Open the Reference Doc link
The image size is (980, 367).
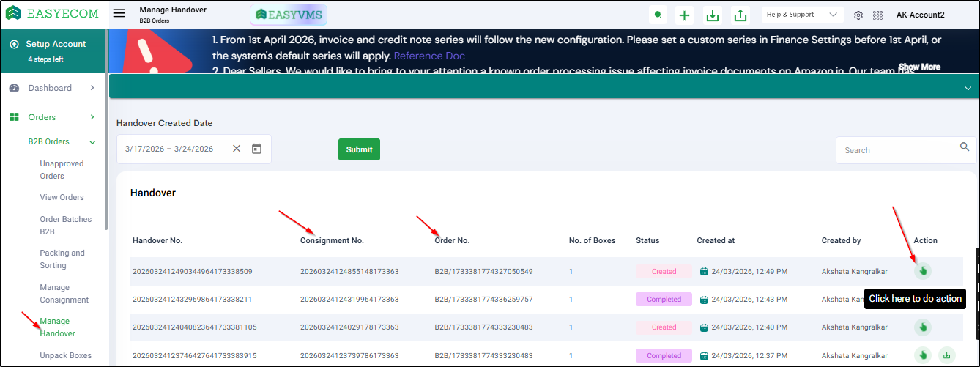click(x=429, y=56)
